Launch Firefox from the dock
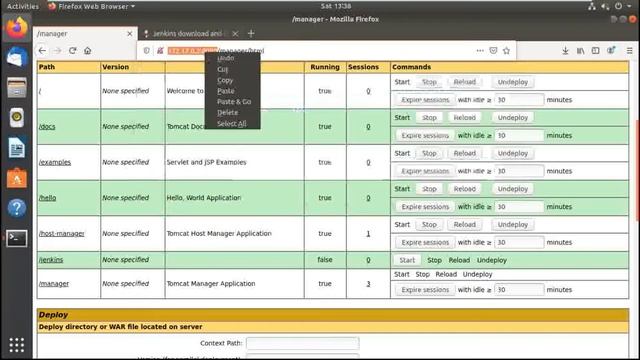Image resolution: width=640 pixels, height=360 pixels. tap(17, 28)
